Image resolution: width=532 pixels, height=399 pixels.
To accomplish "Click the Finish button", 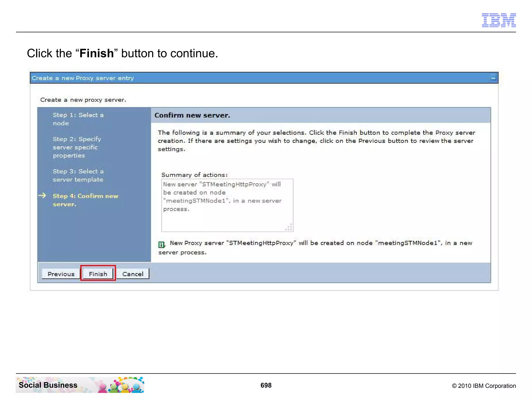I will [x=98, y=274].
